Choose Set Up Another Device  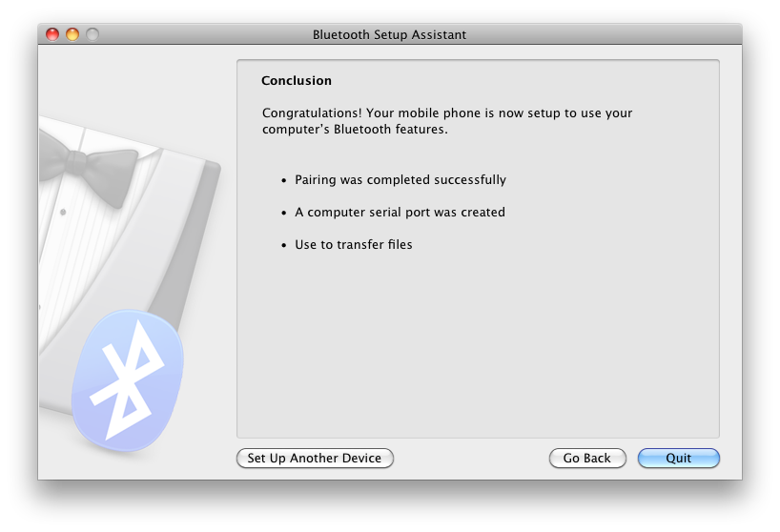pyautogui.click(x=314, y=459)
